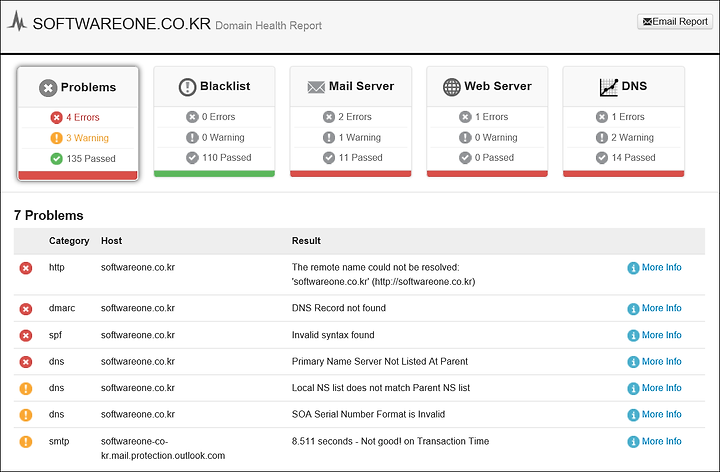Click the Blacklist exclamation icon
This screenshot has width=720, height=472.
(x=187, y=87)
